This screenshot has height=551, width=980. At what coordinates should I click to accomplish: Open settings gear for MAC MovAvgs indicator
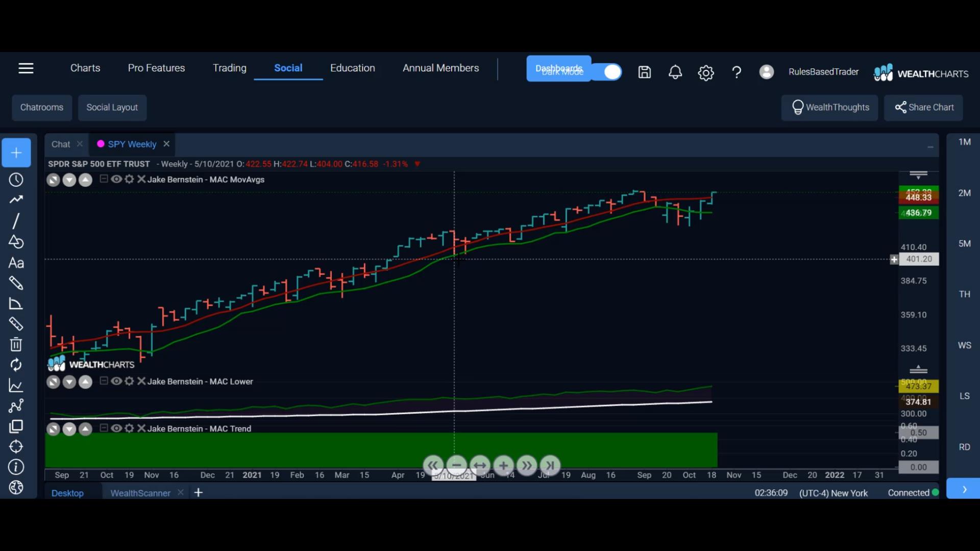(x=129, y=179)
